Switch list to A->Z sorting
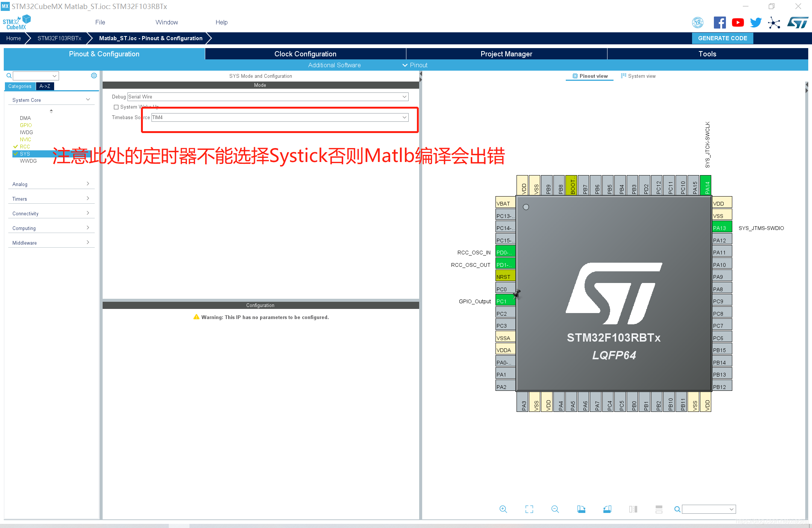This screenshot has height=528, width=812. [x=45, y=86]
